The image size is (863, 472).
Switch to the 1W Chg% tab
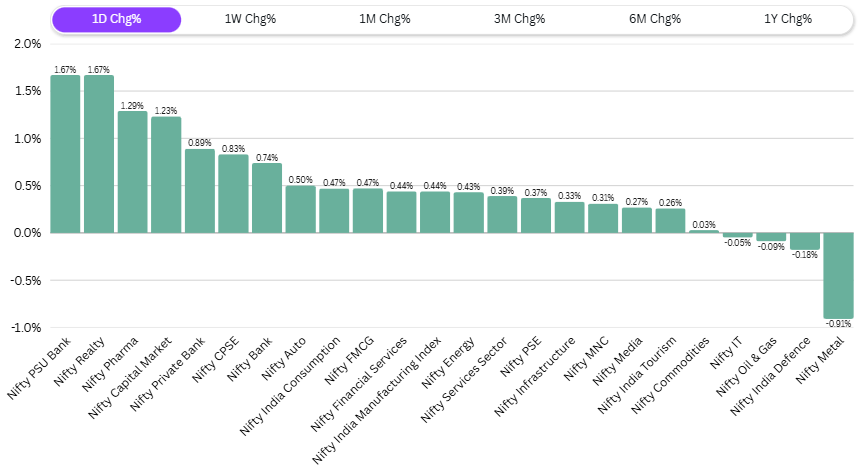[250, 19]
